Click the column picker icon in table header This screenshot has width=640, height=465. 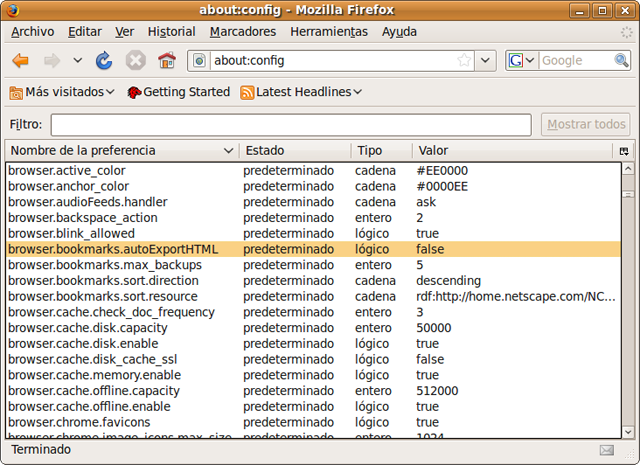624,151
